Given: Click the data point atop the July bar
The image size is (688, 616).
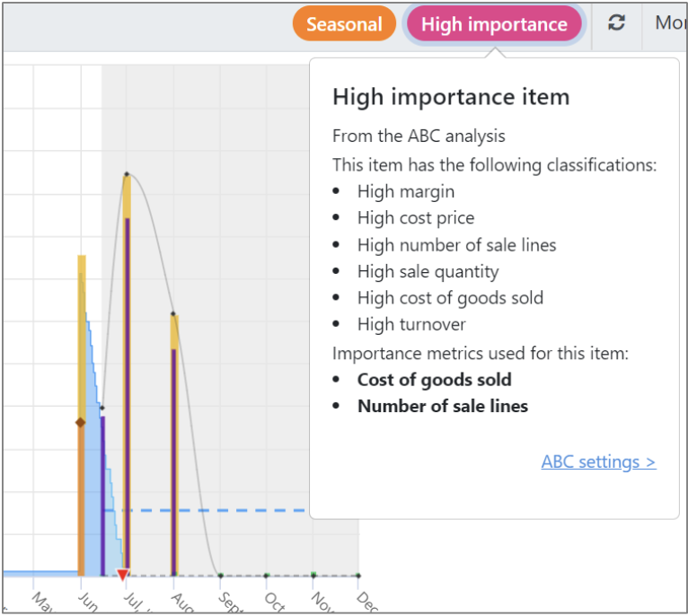Looking at the screenshot, I should coord(127,174).
